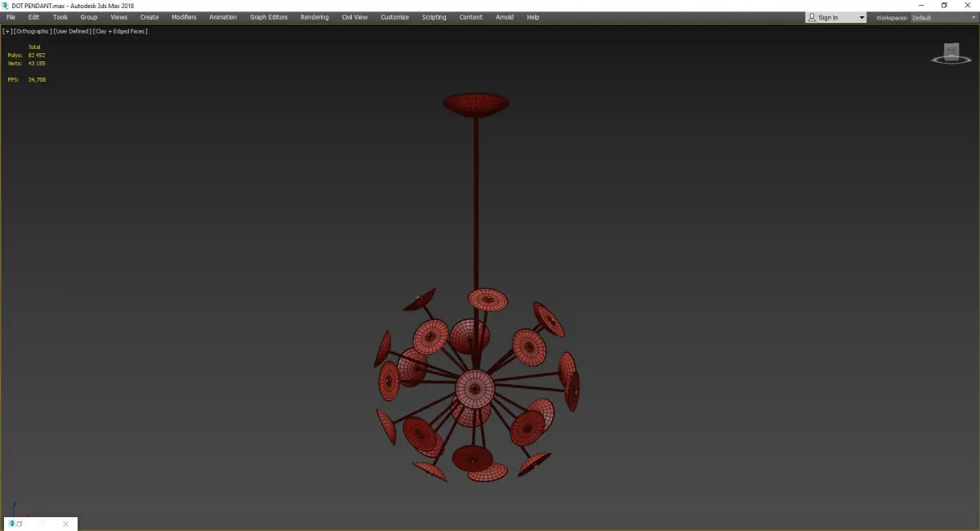Open the Modifiers menu
This screenshot has width=980, height=531.
pos(184,17)
